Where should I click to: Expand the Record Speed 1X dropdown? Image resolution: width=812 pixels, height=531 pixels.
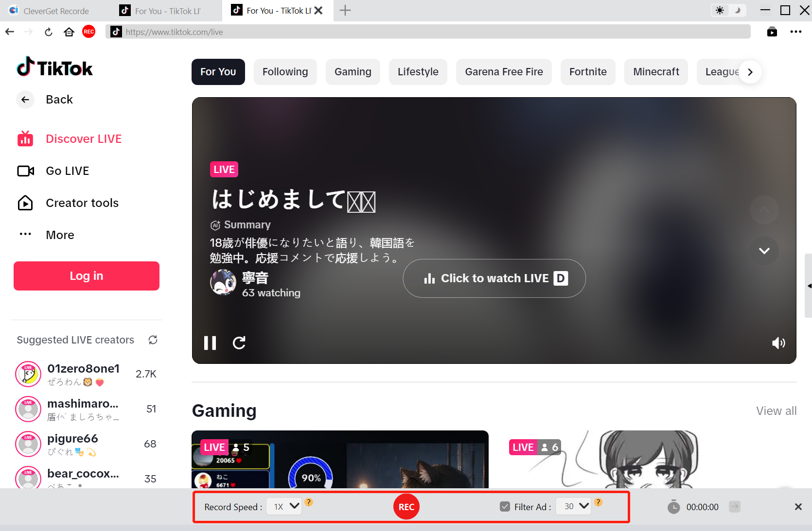pos(284,506)
